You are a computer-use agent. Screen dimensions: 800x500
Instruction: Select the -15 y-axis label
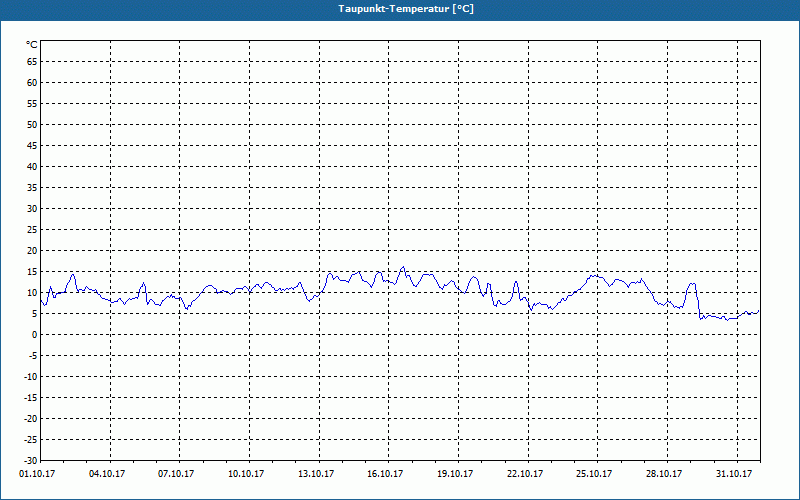pos(31,397)
